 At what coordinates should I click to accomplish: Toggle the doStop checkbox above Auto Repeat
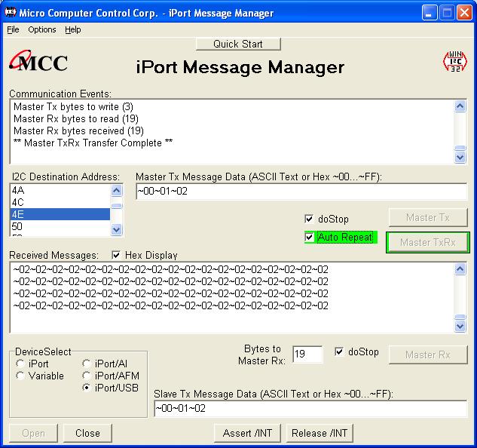[x=309, y=219]
